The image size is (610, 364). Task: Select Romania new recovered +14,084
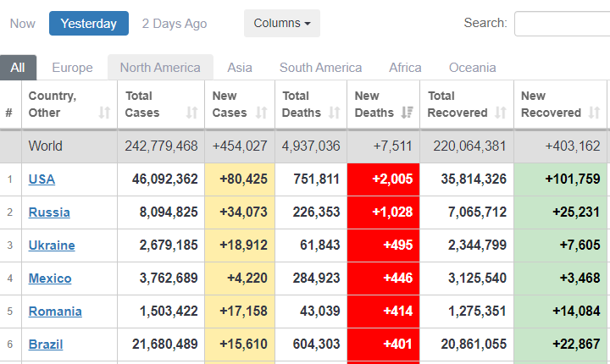[576, 312]
